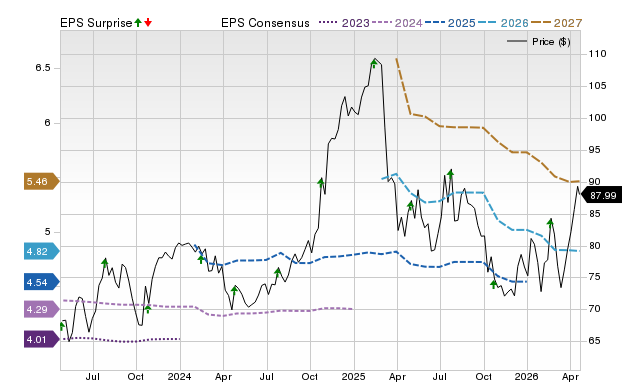Click the 90 label on the price axis
640x382 pixels.
click(x=594, y=182)
